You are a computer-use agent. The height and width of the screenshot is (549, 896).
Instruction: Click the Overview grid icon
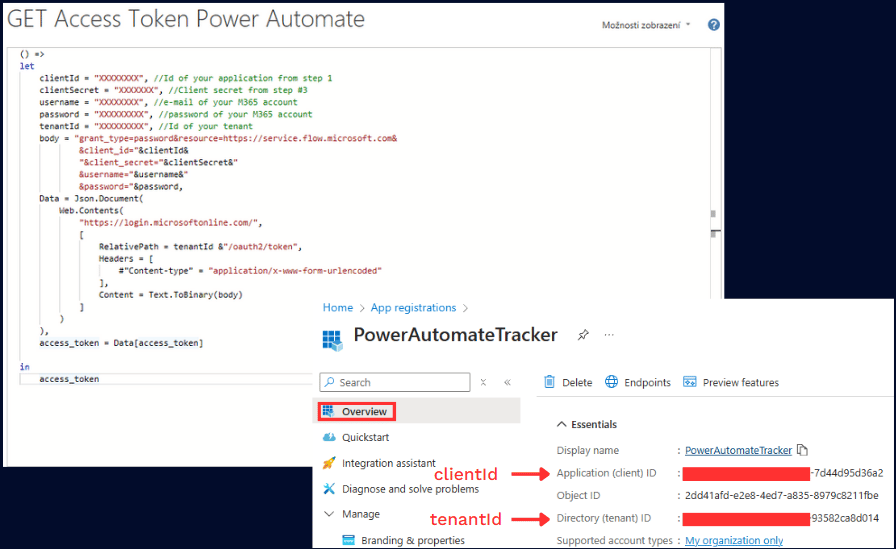pos(328,411)
